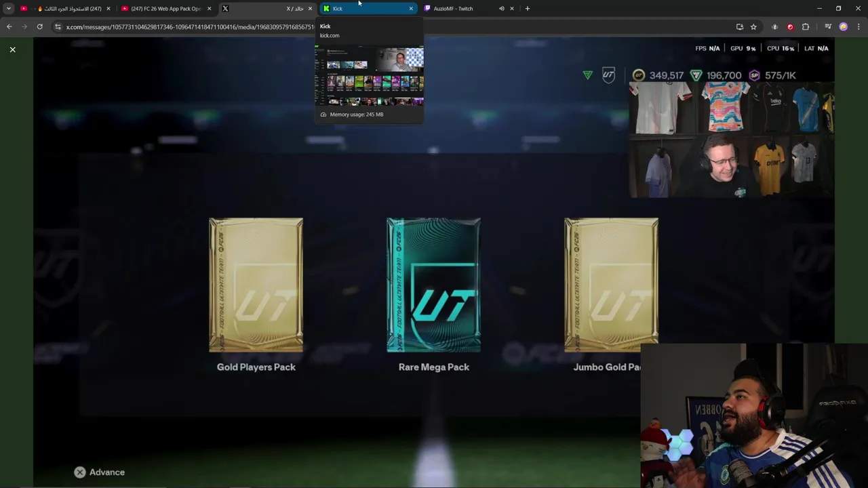Switch to AuzioMF - Twitch tab
Screen dimensions: 868x488
(x=469, y=9)
